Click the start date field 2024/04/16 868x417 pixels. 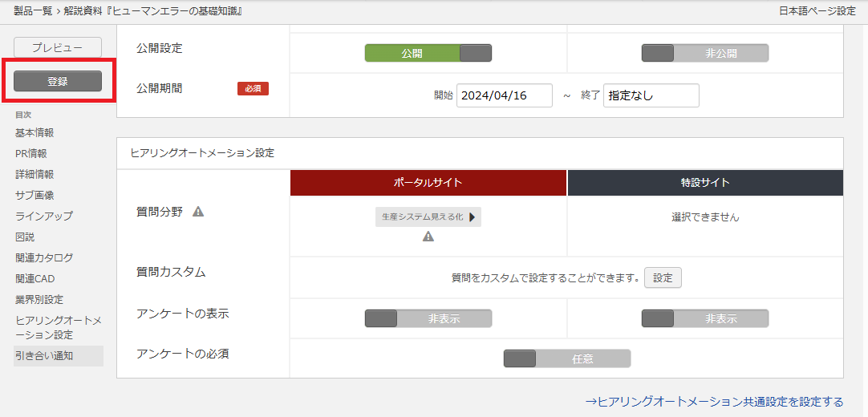click(x=504, y=95)
